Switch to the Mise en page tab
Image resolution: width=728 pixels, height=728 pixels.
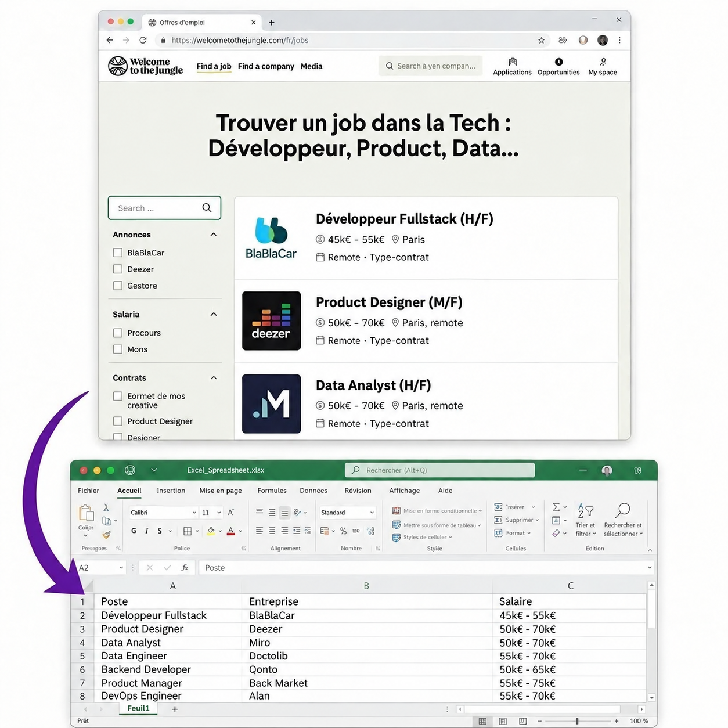click(221, 491)
